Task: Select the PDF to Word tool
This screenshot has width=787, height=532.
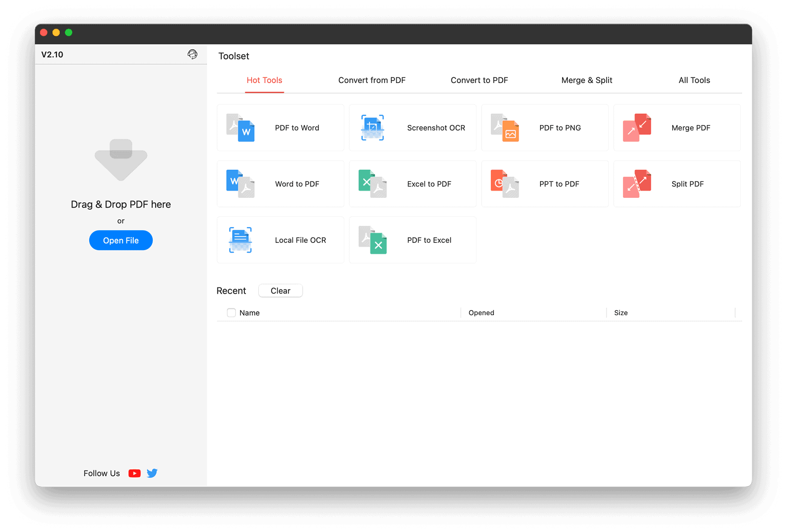Action: 280,128
